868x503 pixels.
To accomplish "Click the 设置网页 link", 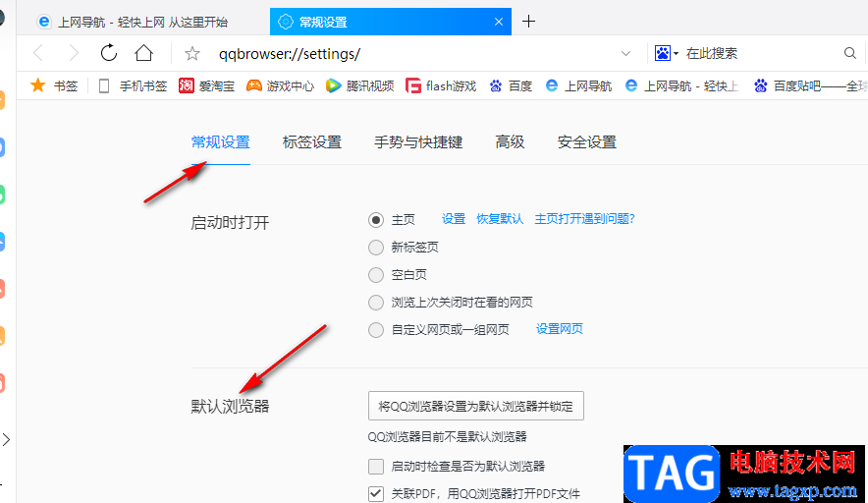I will [x=559, y=329].
